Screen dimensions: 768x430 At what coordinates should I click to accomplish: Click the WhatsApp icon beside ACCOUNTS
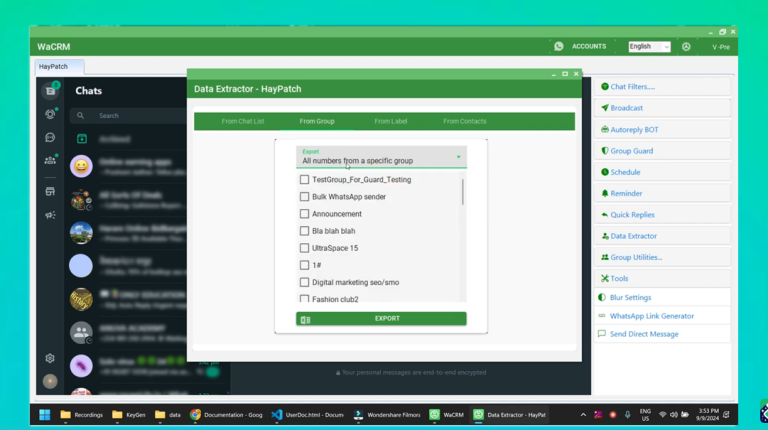559,46
